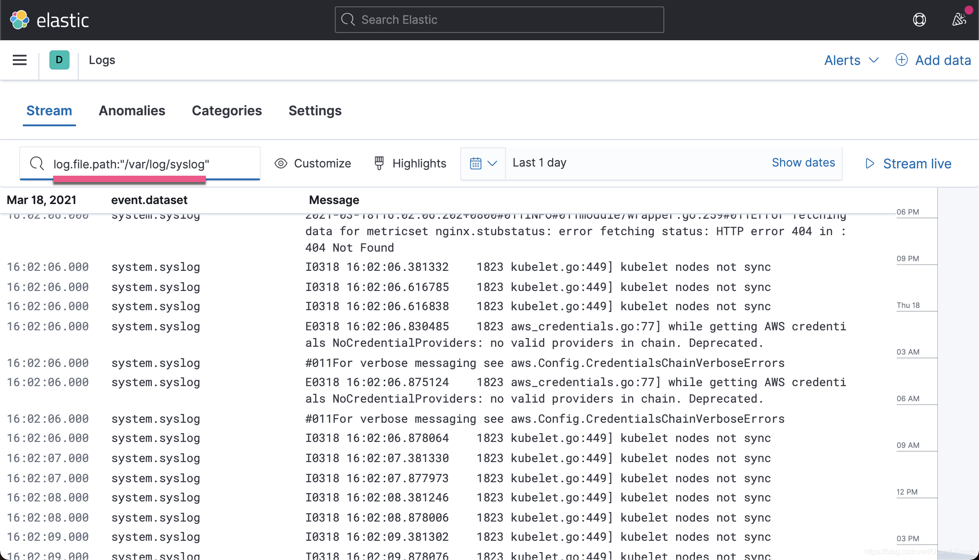Switch to the Categories tab
Image resolution: width=979 pixels, height=560 pixels.
226,111
